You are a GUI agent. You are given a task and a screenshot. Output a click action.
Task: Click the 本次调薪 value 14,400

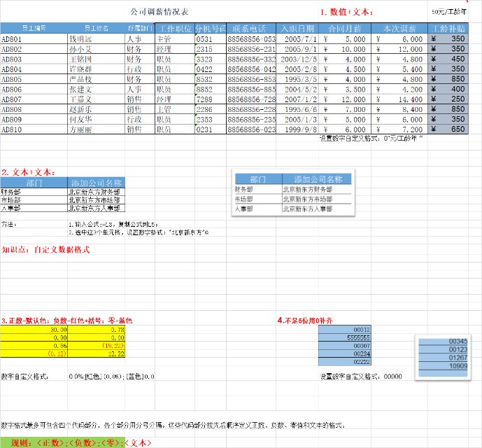(x=399, y=99)
